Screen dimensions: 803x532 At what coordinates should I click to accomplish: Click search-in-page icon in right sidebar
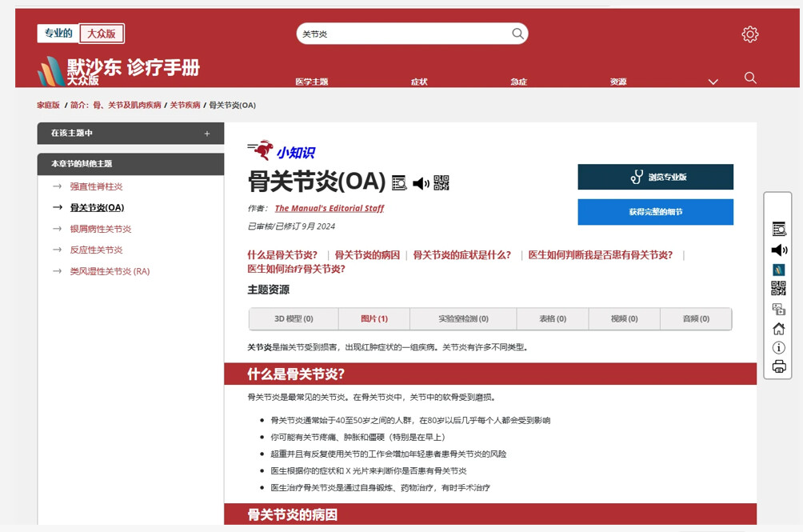(779, 229)
